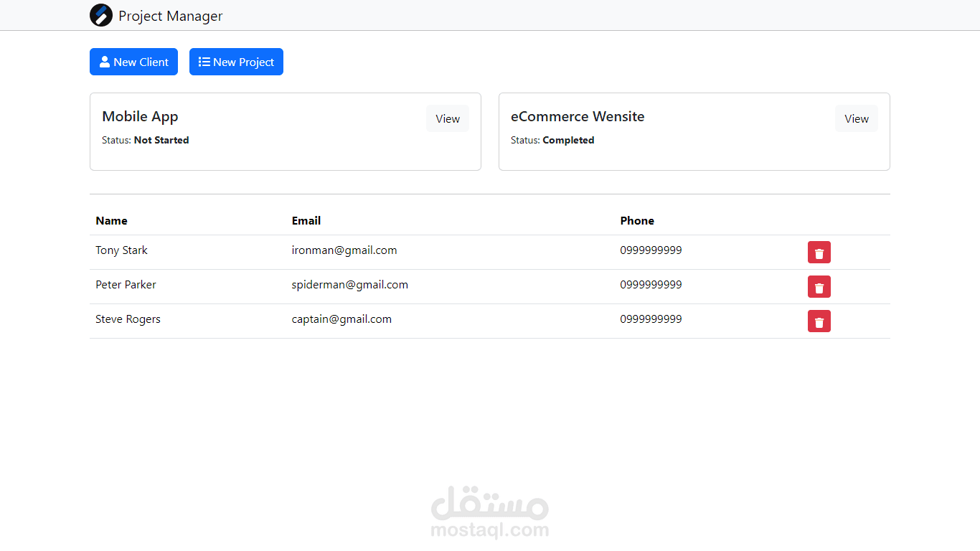
Task: Click the Phone column header
Action: pyautogui.click(x=637, y=221)
